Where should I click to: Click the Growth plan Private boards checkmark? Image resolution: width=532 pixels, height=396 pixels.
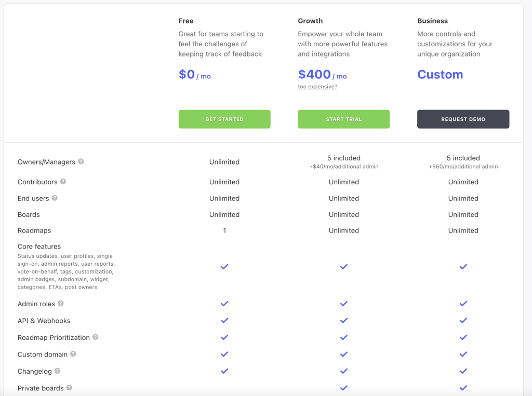[344, 388]
